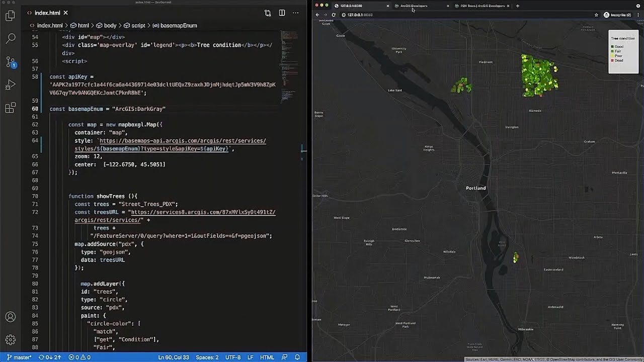The width and height of the screenshot is (644, 362).
Task: Click the Portland label on the map
Action: point(476,188)
